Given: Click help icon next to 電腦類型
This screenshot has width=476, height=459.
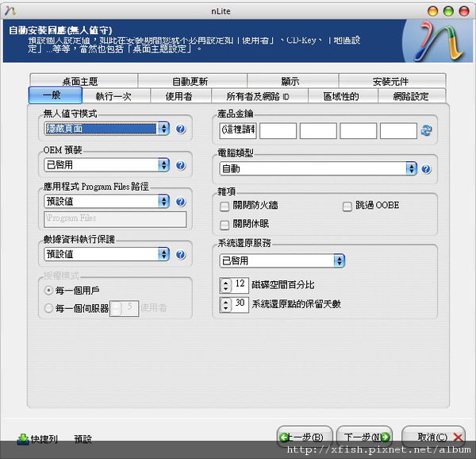Looking at the screenshot, I should coord(426,169).
